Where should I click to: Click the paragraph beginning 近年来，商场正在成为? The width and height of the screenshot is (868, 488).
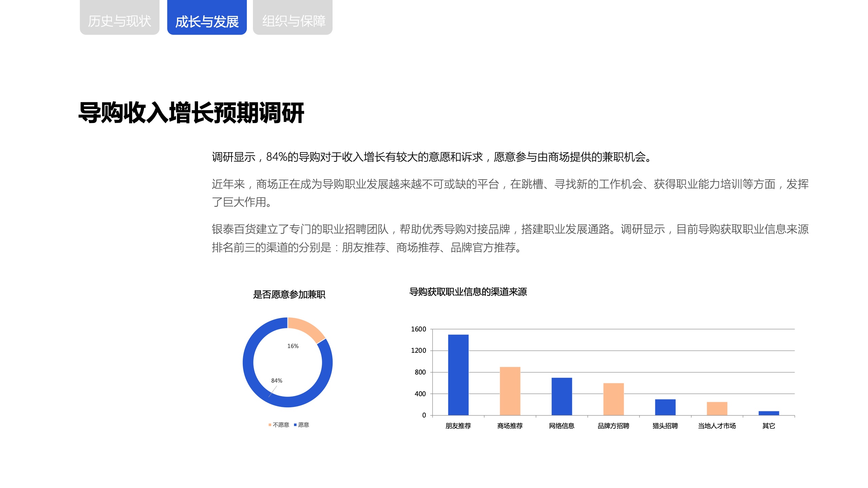pos(510,193)
